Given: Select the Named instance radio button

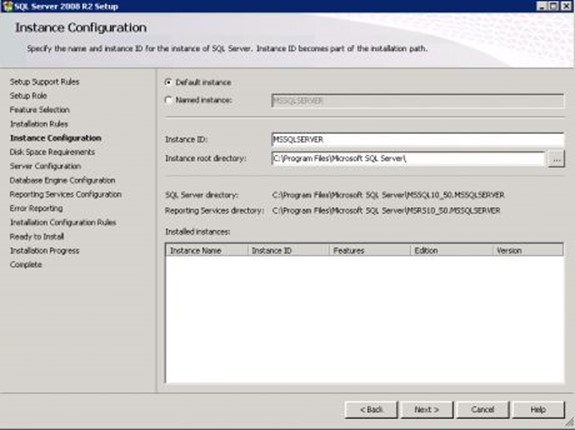Looking at the screenshot, I should (168, 100).
